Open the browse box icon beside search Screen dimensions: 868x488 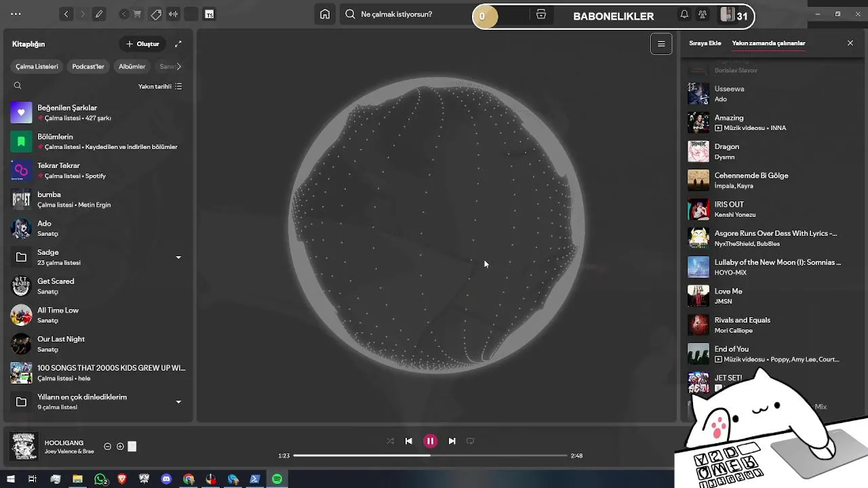point(541,14)
